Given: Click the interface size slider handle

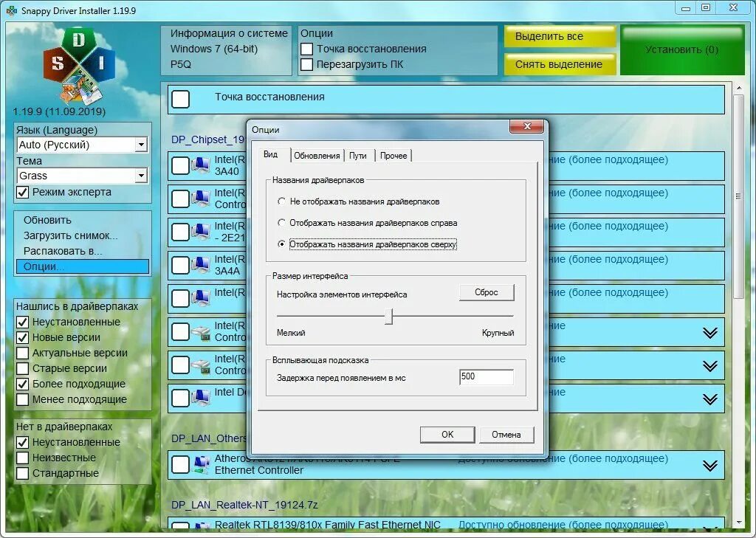Looking at the screenshot, I should coord(388,317).
